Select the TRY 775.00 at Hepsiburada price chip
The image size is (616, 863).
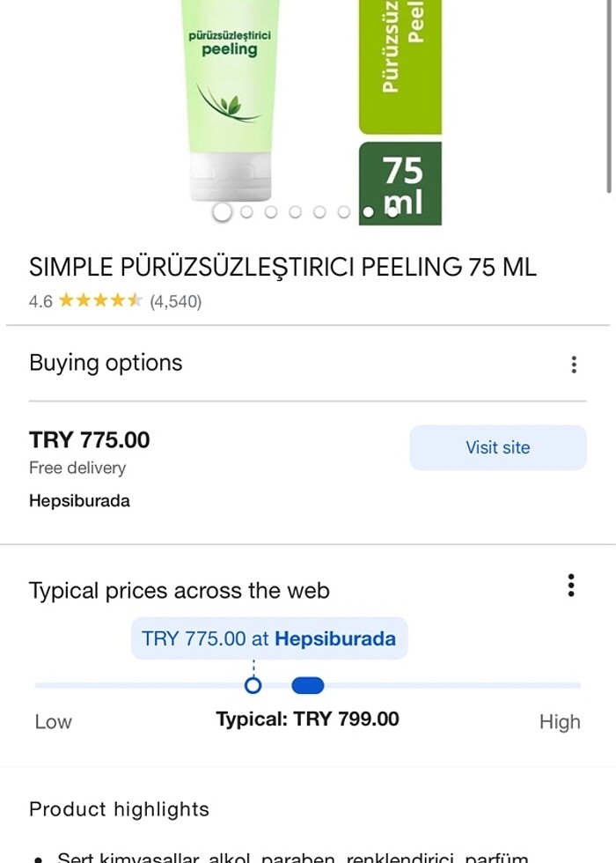pos(269,638)
